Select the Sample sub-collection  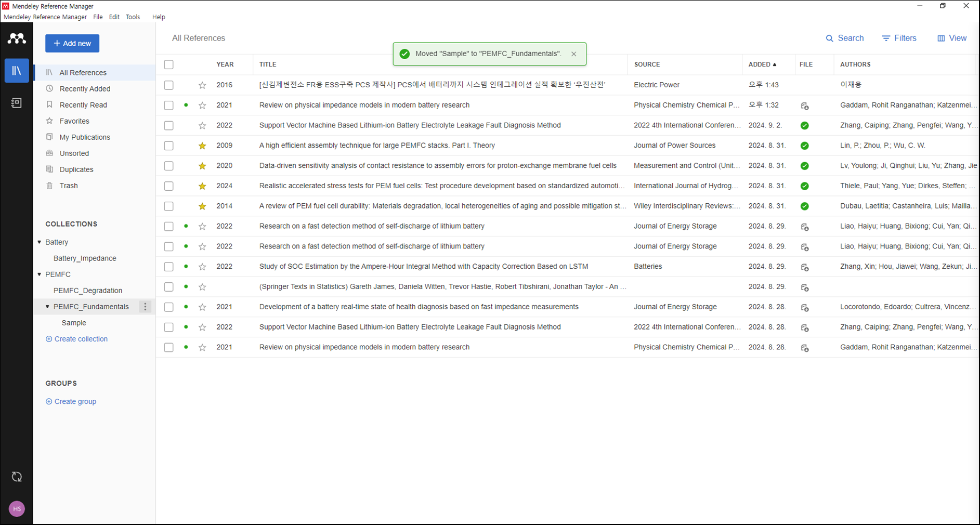74,323
